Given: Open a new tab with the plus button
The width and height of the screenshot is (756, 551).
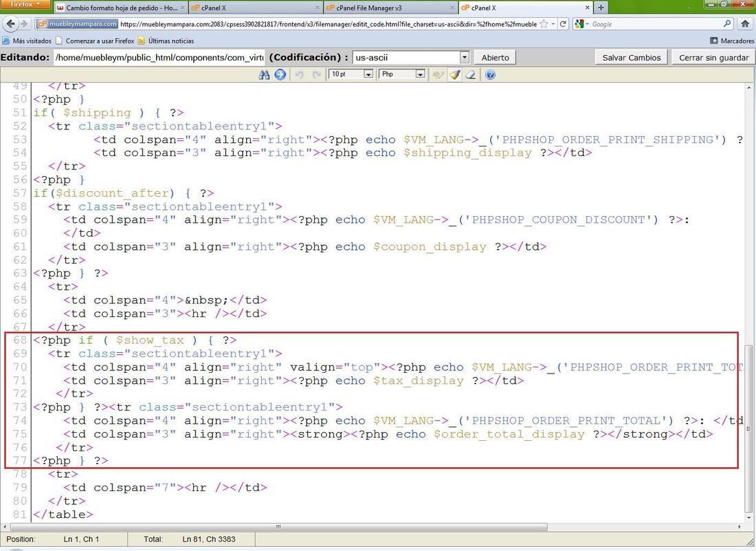Looking at the screenshot, I should coord(601,8).
